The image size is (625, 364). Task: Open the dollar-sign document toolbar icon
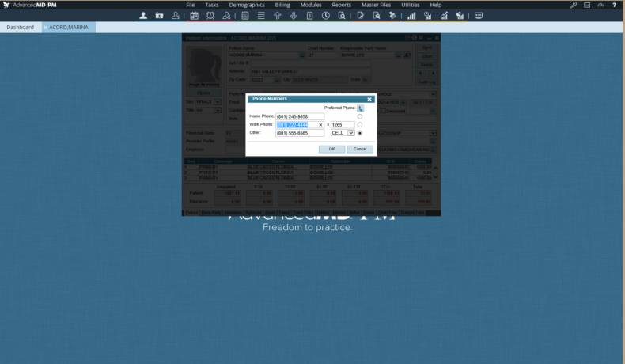tap(309, 16)
